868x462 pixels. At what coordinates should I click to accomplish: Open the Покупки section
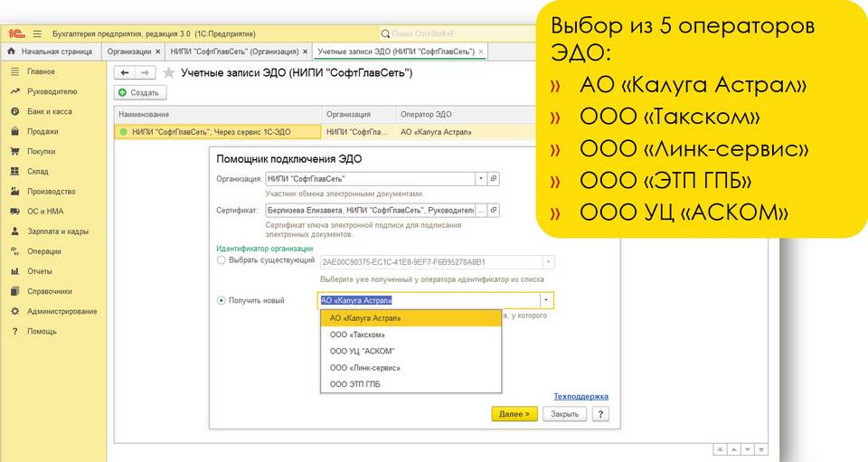click(41, 152)
